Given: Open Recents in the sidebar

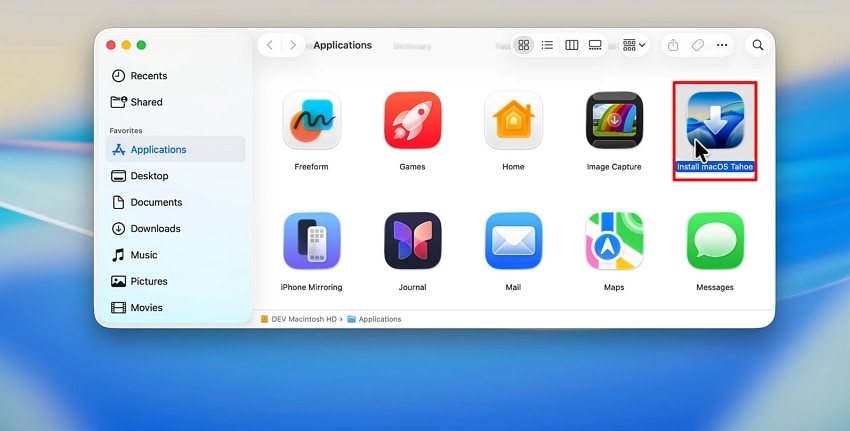Looking at the screenshot, I should pyautogui.click(x=175, y=76).
